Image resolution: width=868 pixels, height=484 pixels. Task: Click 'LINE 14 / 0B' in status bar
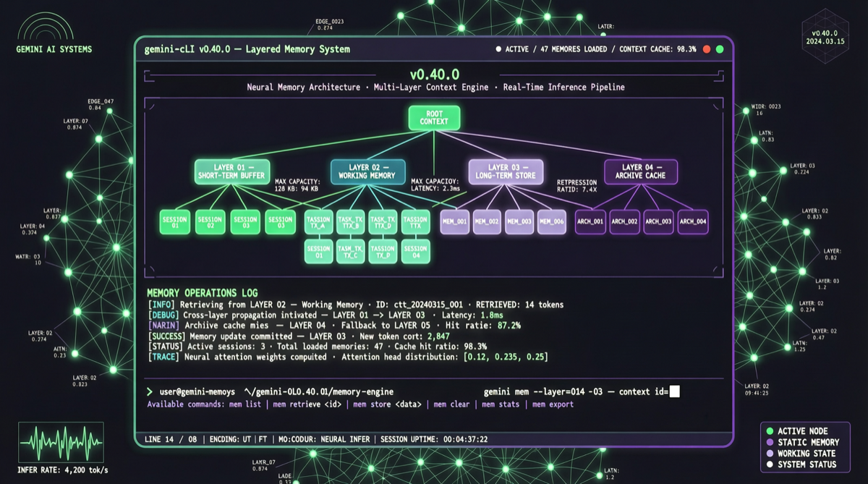171,439
